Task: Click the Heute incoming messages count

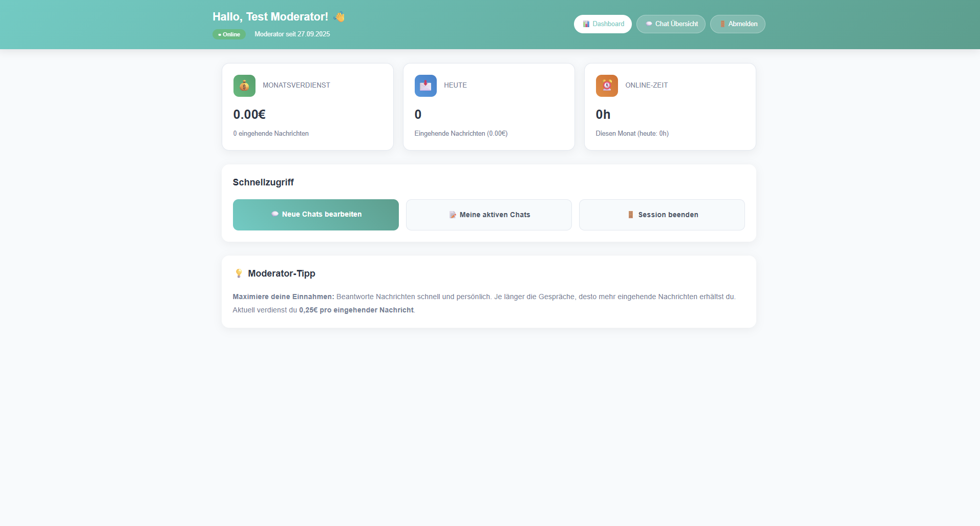Action: [418, 114]
